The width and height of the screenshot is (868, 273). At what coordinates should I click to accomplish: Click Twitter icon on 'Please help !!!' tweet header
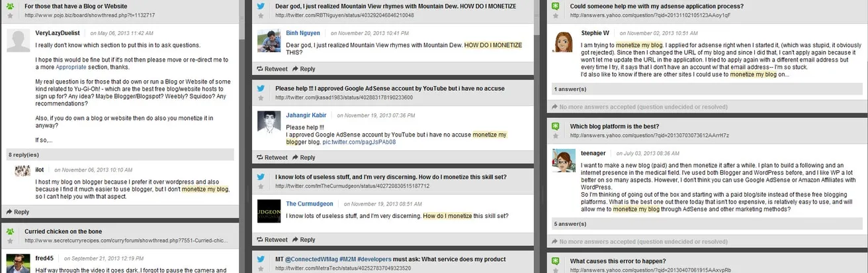pyautogui.click(x=261, y=87)
